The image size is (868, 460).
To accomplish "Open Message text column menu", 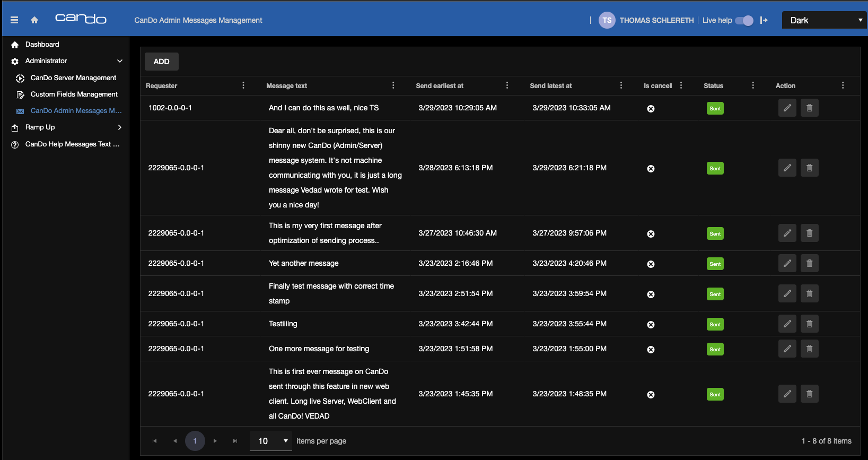I will pos(393,85).
